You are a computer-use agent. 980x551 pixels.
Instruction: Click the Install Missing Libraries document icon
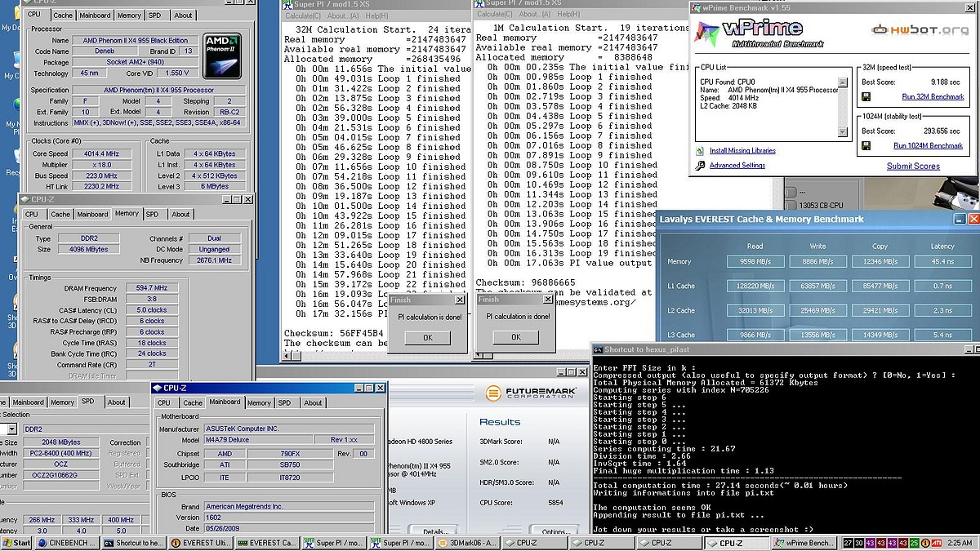(701, 151)
